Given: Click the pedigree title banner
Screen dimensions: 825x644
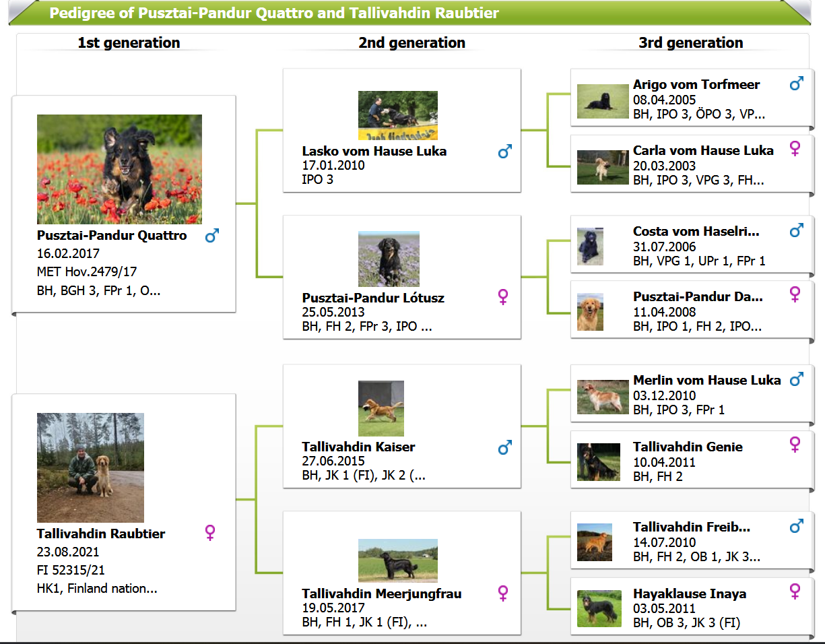Looking at the screenshot, I should click(x=274, y=13).
